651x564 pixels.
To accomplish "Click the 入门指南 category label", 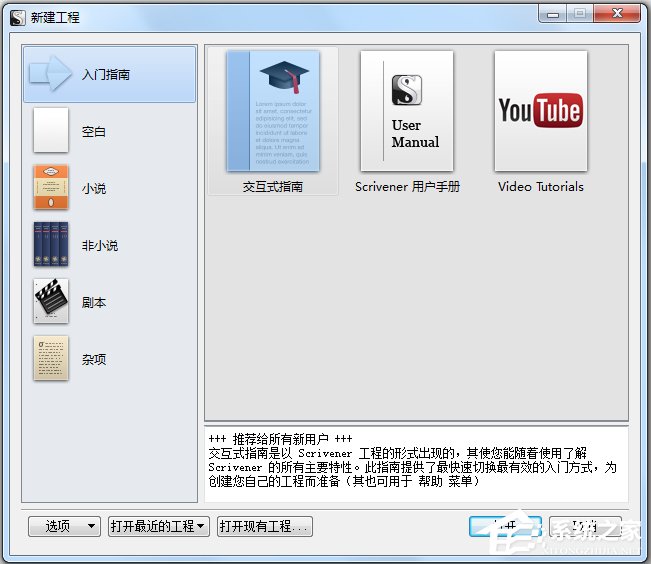I will click(x=106, y=75).
